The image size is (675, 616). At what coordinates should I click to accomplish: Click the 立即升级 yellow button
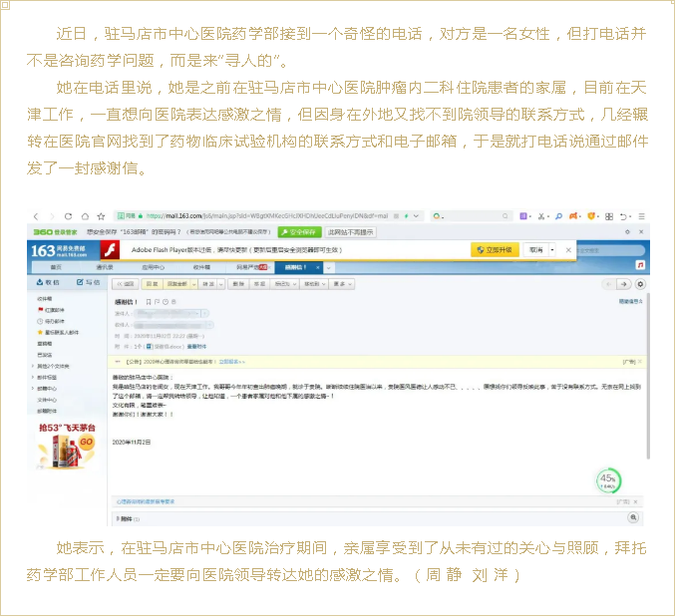(496, 249)
